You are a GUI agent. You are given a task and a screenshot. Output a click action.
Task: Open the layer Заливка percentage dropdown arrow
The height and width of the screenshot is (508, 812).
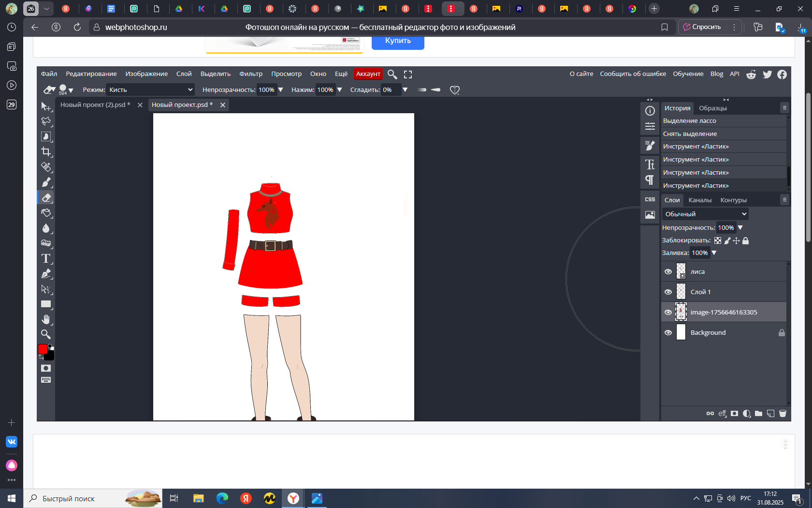tap(714, 253)
